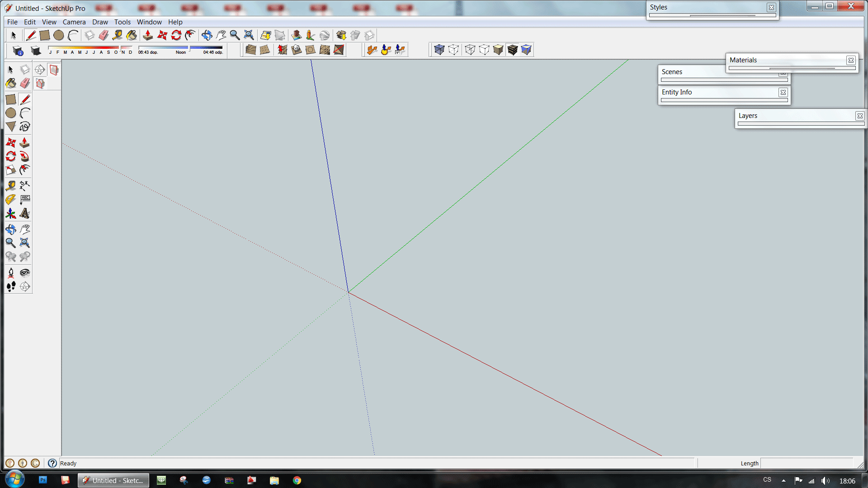Enable Shaded With Textures style
Viewport: 868px width, 488px height.
(512, 50)
